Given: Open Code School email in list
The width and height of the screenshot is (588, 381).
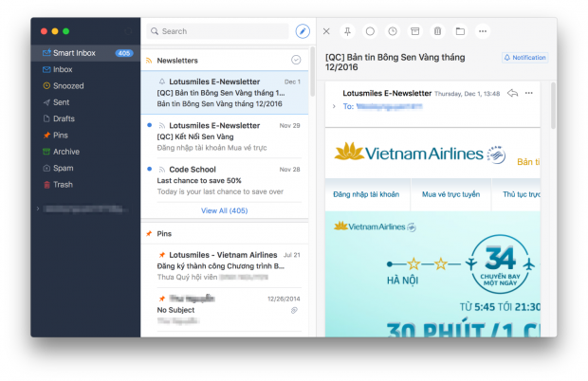Looking at the screenshot, I should pos(225,180).
